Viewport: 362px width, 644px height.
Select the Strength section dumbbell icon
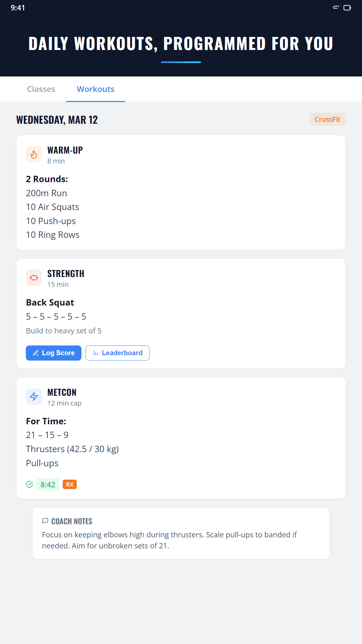[x=34, y=278]
